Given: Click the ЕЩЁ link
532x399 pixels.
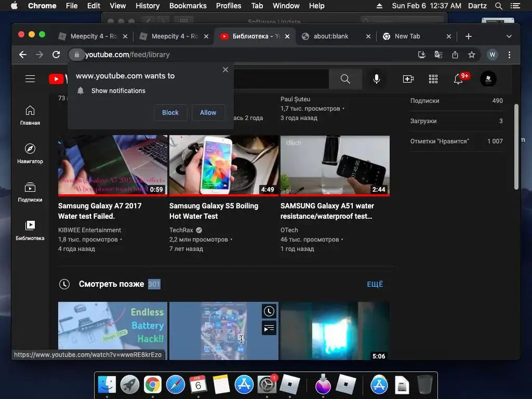Looking at the screenshot, I should [375, 284].
